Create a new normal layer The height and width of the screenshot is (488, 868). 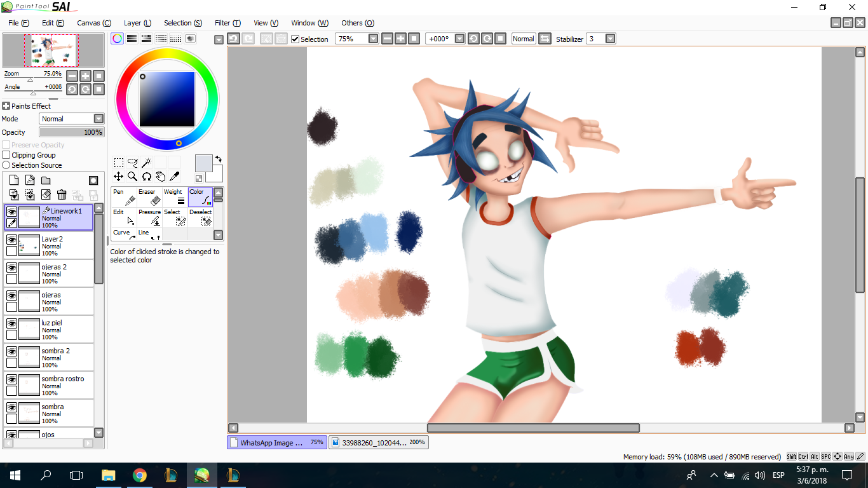[x=14, y=180]
